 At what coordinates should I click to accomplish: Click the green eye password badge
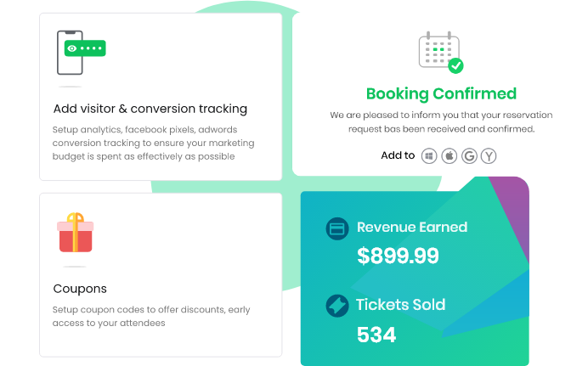click(85, 48)
